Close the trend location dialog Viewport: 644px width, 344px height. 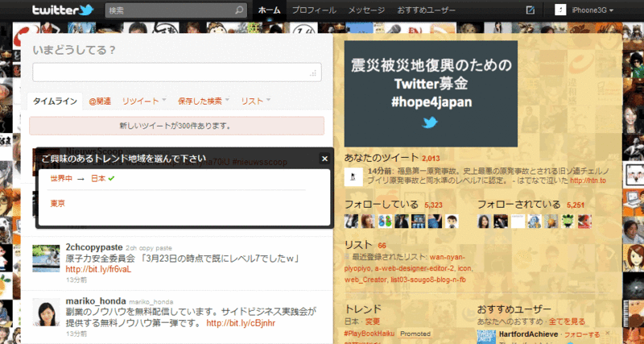coord(324,159)
